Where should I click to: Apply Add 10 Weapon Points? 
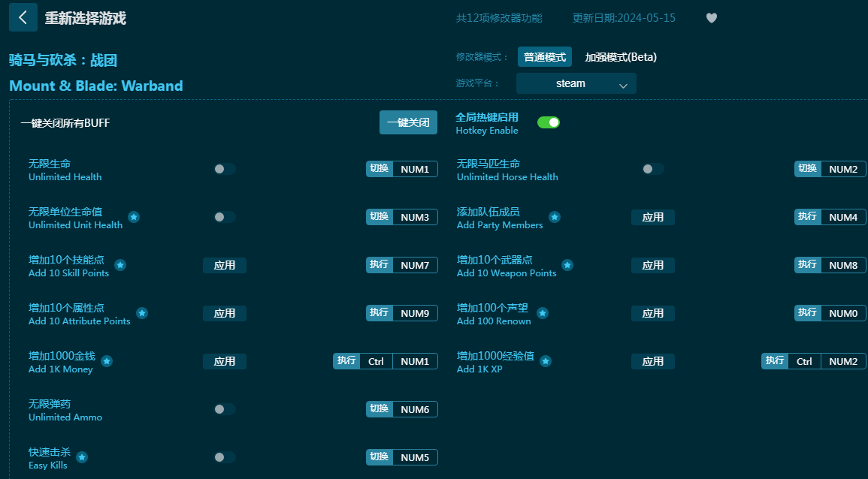click(653, 266)
